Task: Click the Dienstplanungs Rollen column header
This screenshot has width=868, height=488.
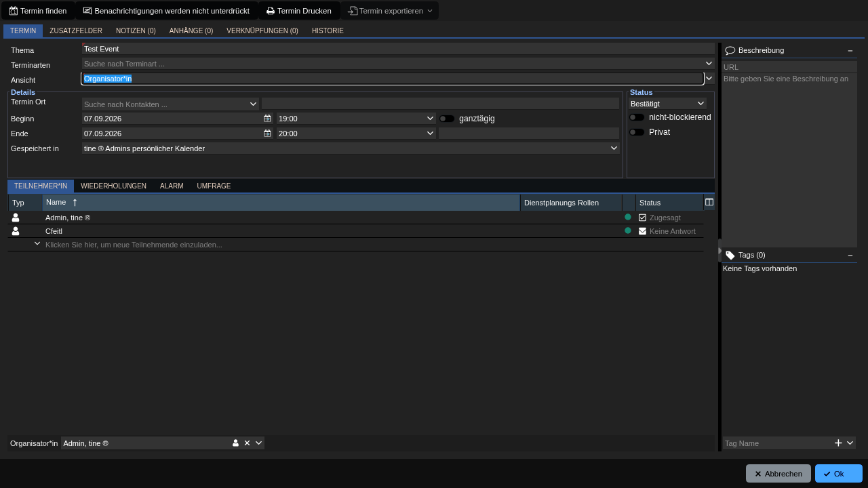Action: point(571,203)
